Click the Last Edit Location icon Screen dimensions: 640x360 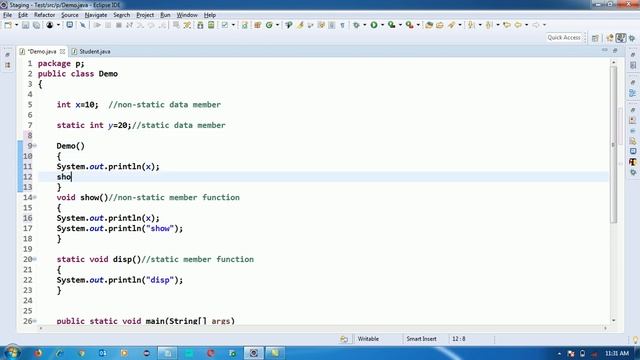pyautogui.click(x=507, y=25)
